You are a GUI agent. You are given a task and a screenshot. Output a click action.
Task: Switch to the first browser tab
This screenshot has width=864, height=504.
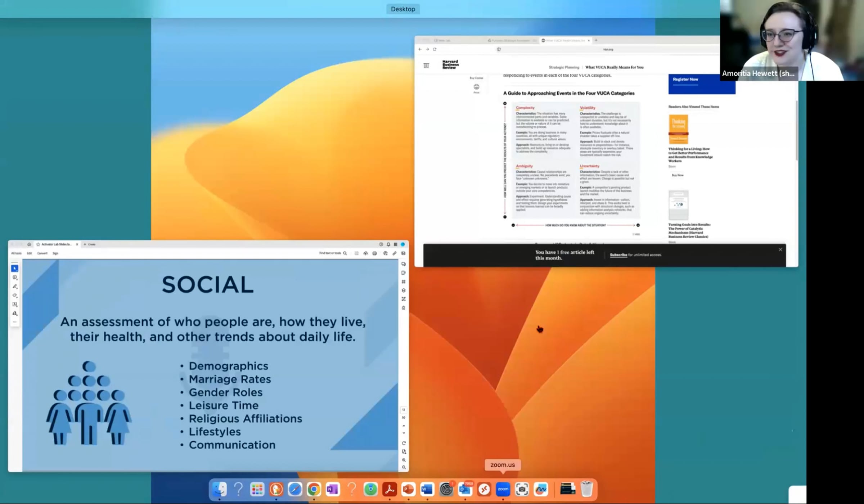442,40
